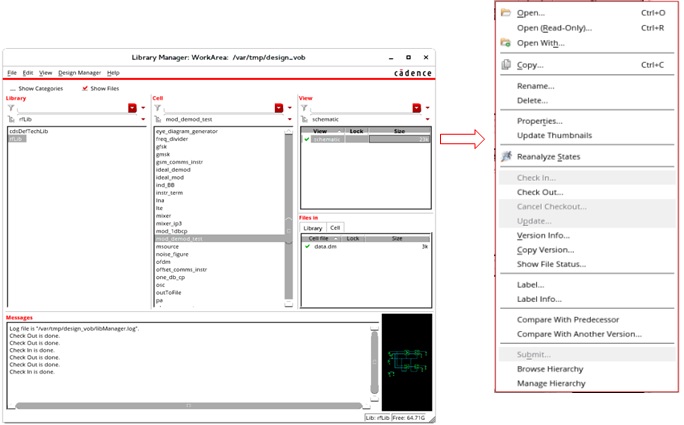Click the Cell filter funnel icon

click(157, 108)
